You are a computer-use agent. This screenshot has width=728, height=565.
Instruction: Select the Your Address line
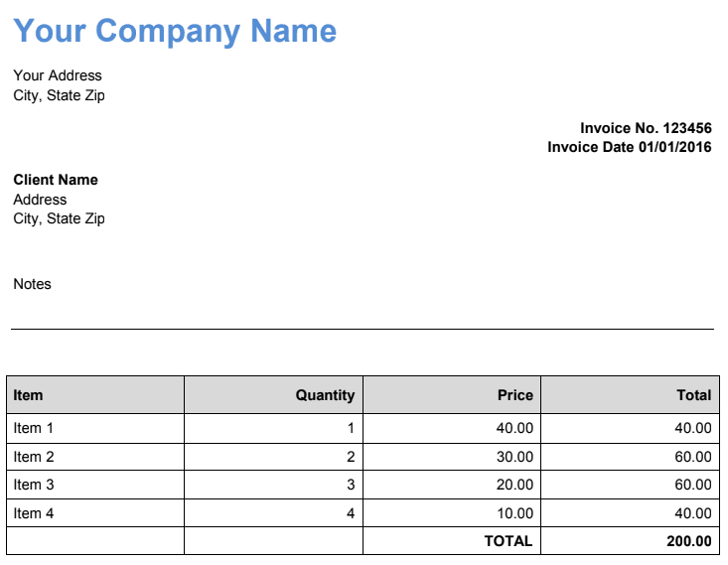[x=58, y=75]
